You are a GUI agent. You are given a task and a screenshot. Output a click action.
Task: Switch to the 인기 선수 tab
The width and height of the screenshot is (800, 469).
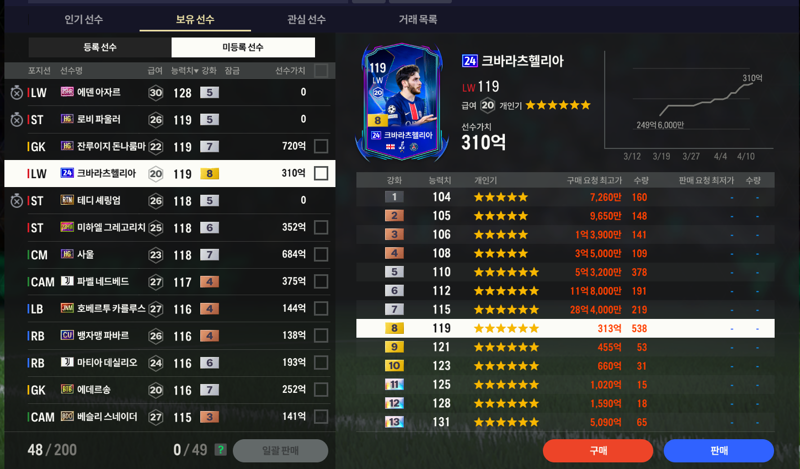click(x=84, y=19)
